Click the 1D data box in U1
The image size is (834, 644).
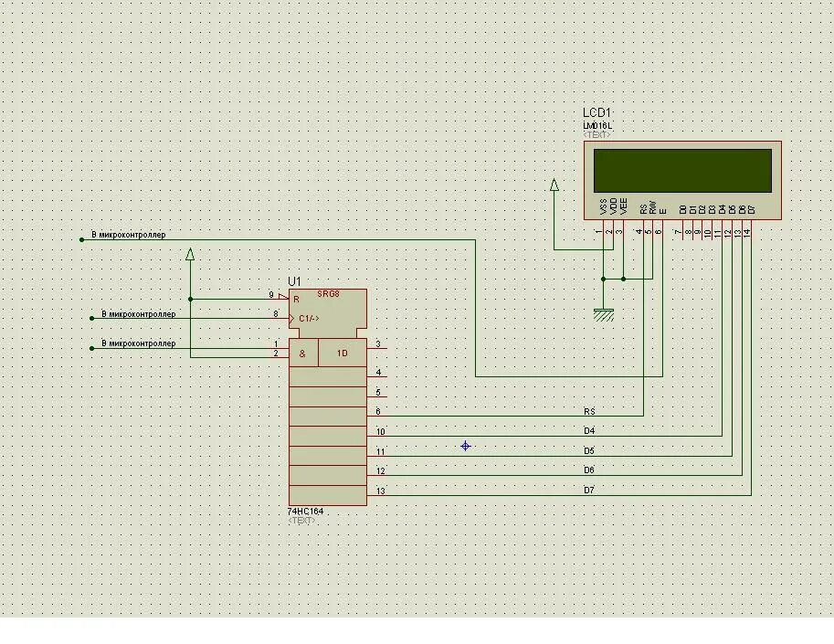[343, 353]
